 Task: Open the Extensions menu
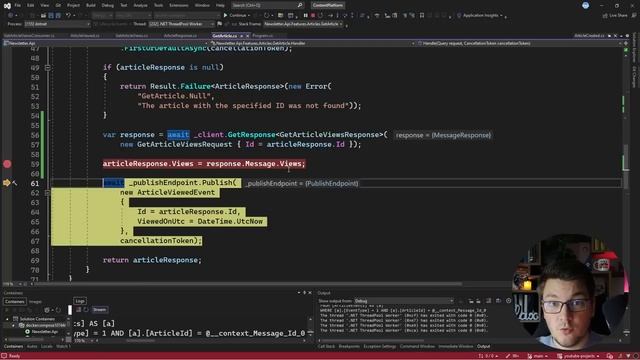click(179, 5)
